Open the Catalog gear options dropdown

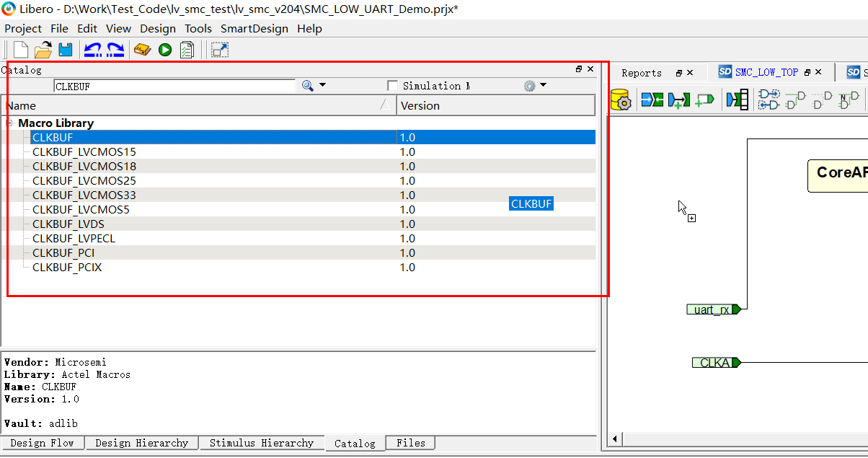535,85
